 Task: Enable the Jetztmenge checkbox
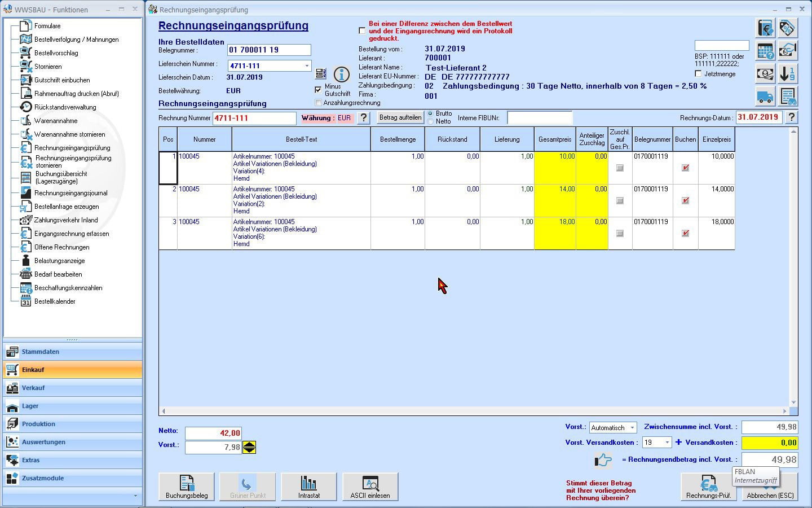(698, 74)
